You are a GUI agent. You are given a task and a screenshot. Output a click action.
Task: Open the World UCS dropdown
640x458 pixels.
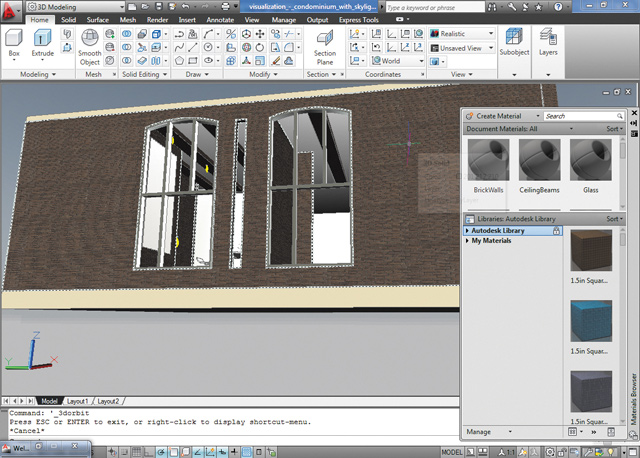[x=398, y=61]
